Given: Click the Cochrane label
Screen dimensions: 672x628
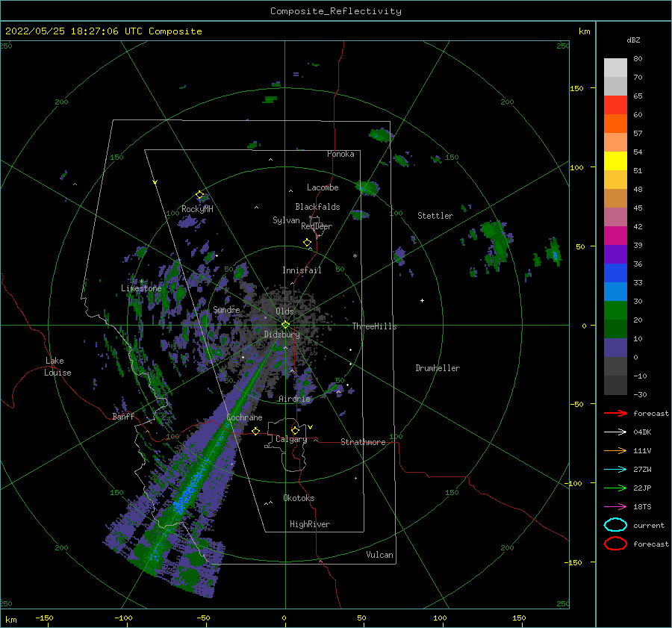Looking at the screenshot, I should pyautogui.click(x=244, y=417).
